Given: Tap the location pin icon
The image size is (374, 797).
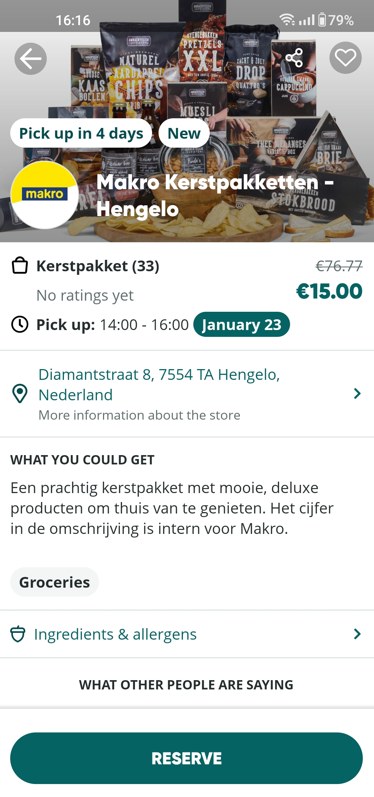Looking at the screenshot, I should (x=19, y=394).
